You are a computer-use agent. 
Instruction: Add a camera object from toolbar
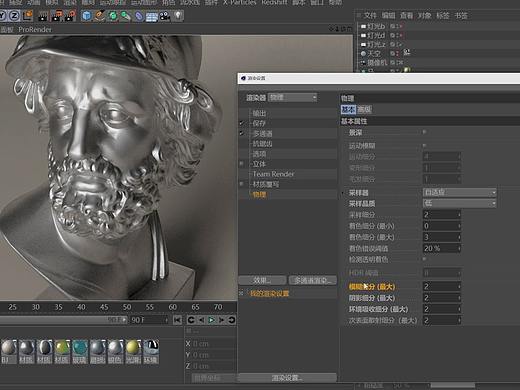165,16
